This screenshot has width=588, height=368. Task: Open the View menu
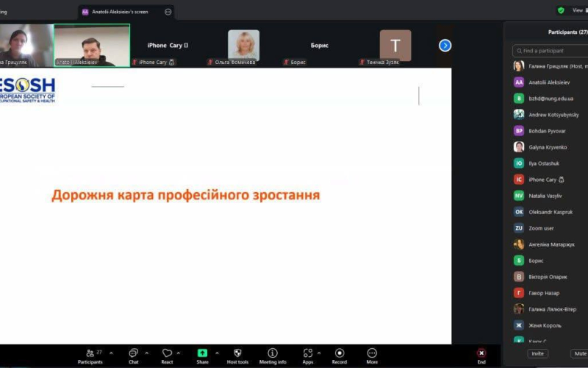[x=577, y=10]
